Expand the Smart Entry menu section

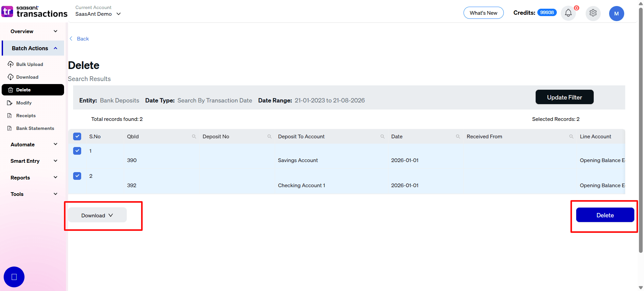(34, 161)
